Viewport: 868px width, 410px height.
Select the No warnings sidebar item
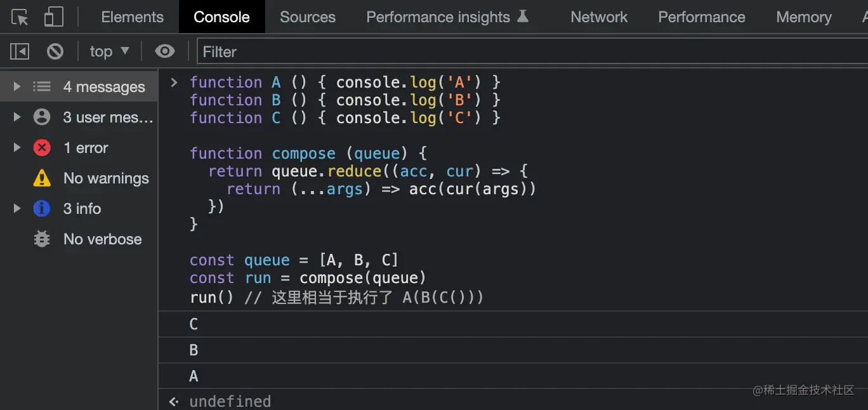coord(106,178)
